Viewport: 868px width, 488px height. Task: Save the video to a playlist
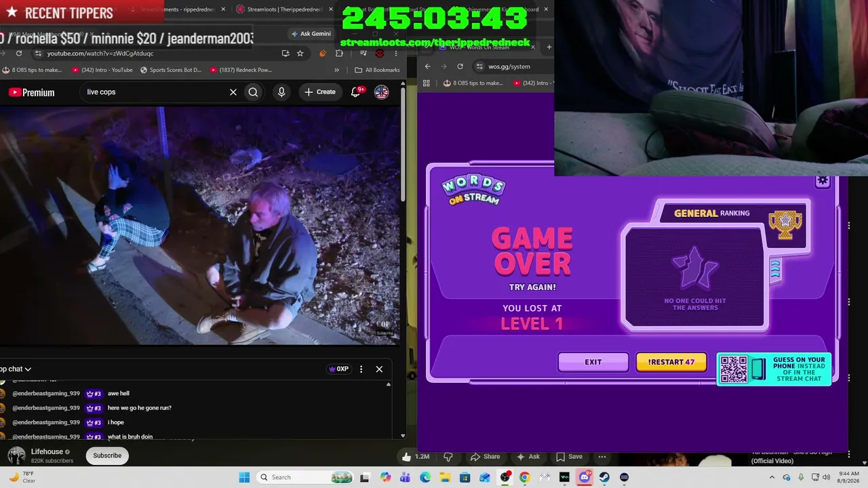point(569,457)
